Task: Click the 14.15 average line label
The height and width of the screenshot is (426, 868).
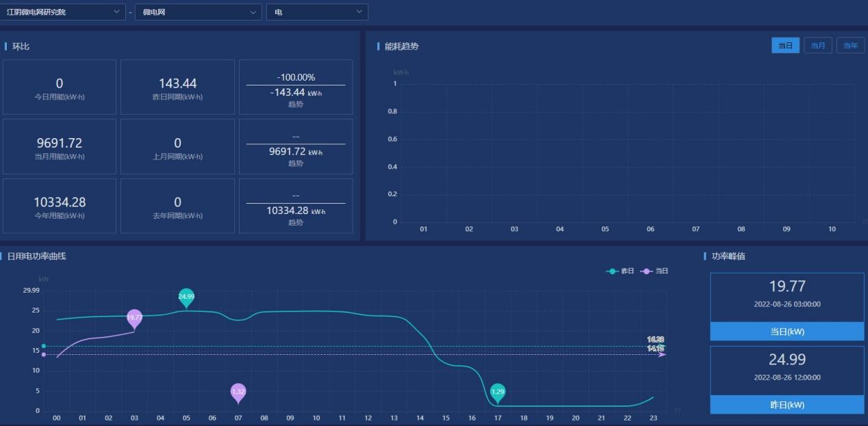Action: 655,349
